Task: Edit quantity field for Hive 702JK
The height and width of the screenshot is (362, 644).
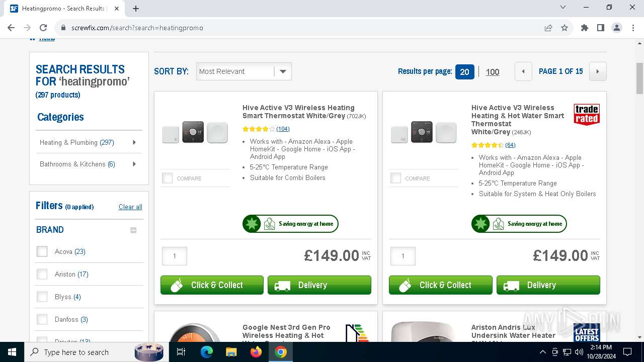Action: 175,256
